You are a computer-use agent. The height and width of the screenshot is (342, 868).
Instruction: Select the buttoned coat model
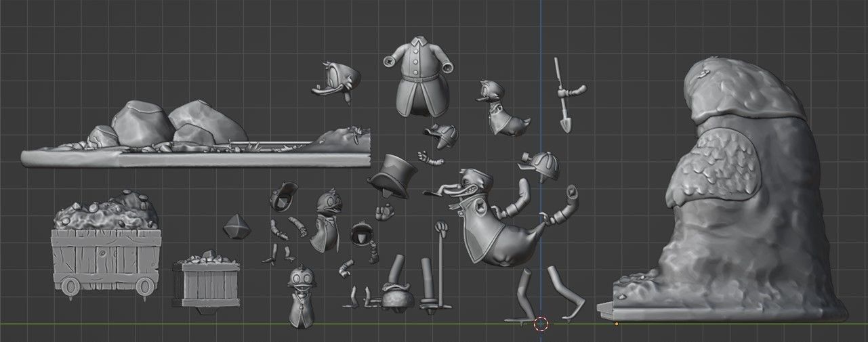(417, 78)
